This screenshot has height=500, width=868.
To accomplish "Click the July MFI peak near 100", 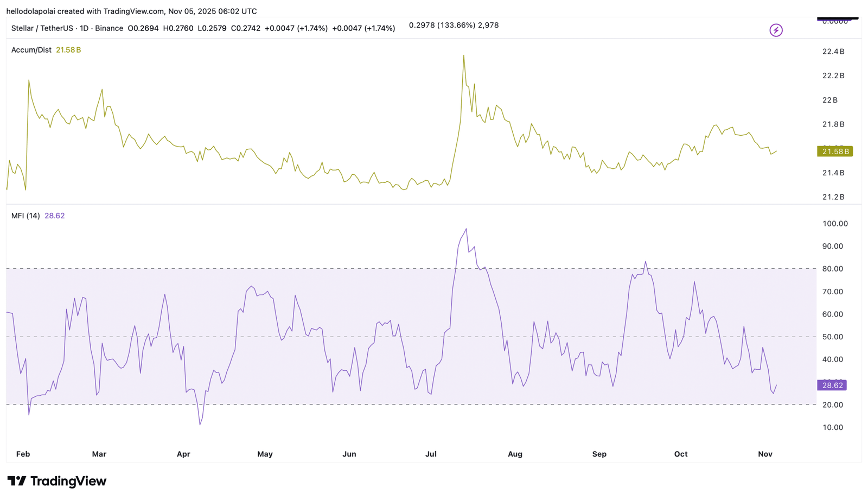I will point(466,229).
